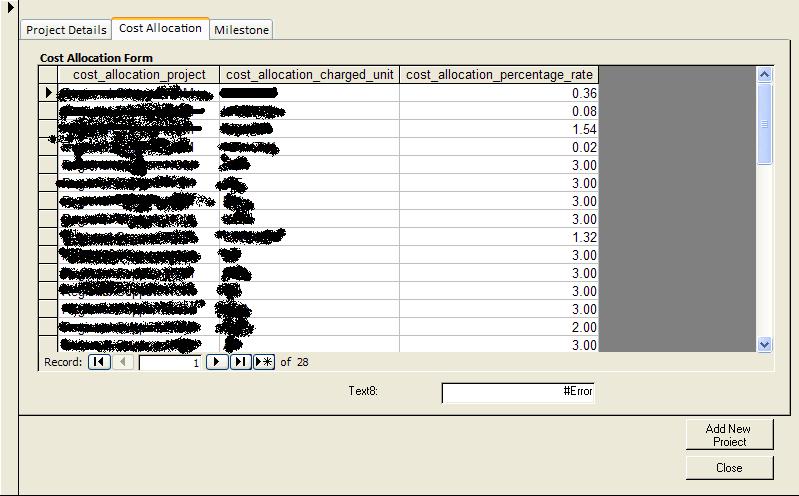Switch to the Project Details tab
799x496 pixels.
click(66, 30)
